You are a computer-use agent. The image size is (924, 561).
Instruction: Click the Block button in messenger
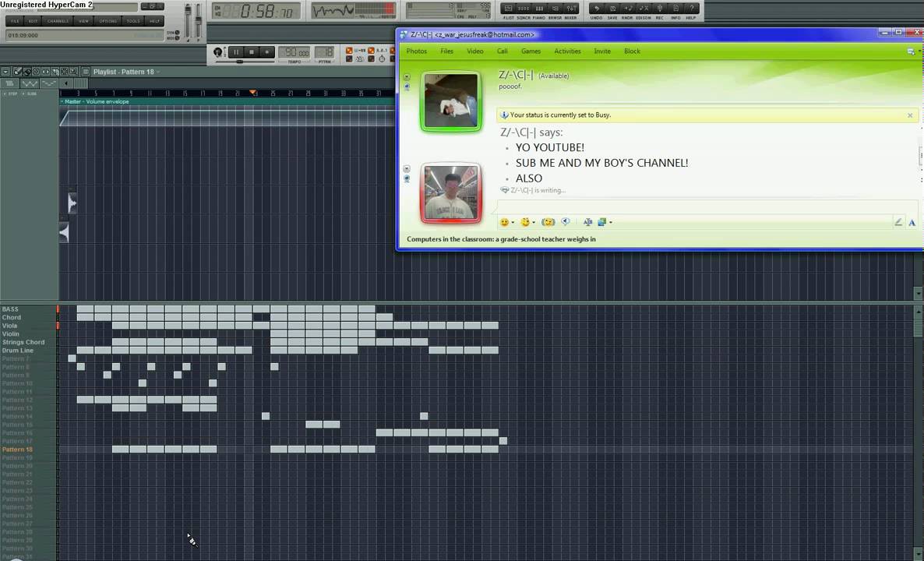tap(633, 51)
